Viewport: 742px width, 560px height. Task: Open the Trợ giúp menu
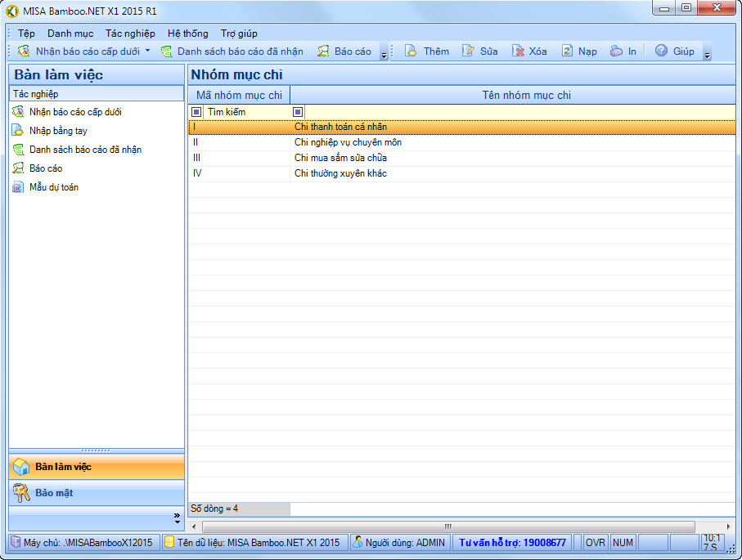point(239,33)
